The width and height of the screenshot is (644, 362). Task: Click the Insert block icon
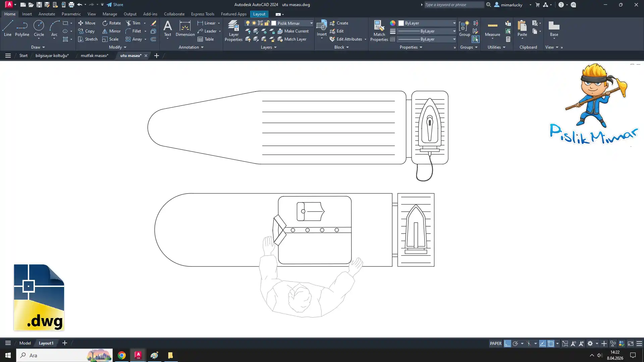click(321, 26)
